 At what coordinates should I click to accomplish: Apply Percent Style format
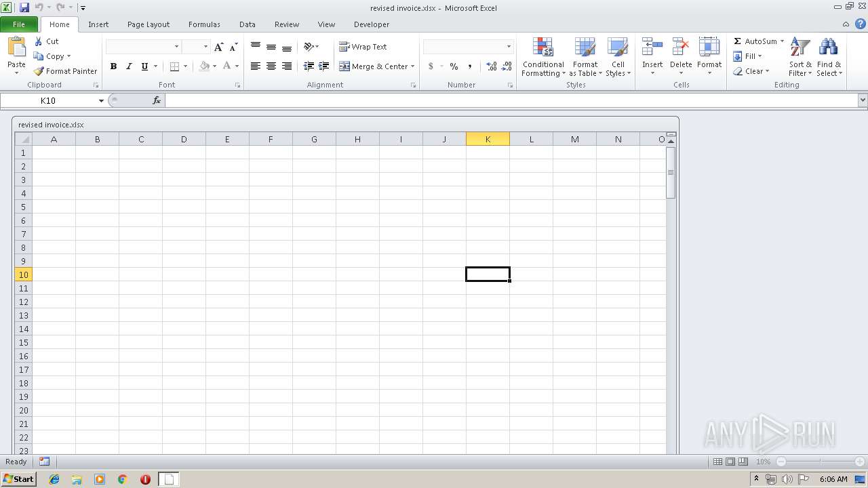click(454, 66)
